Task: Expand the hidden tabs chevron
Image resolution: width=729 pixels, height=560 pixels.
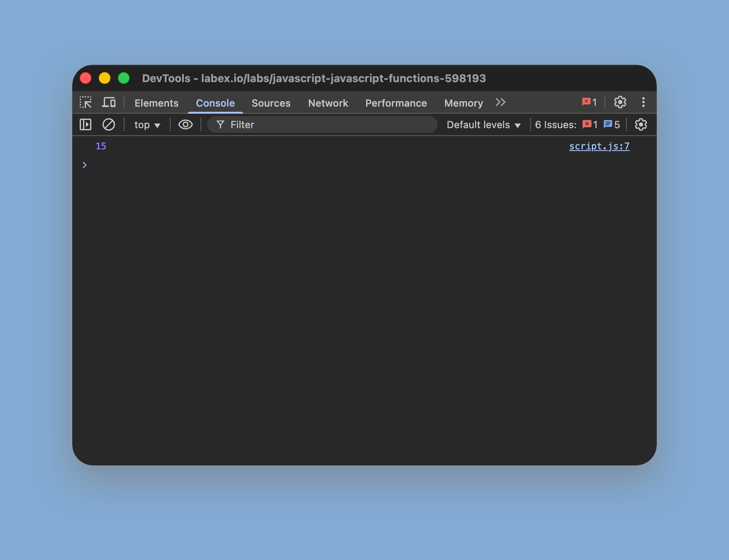Action: coord(500,102)
